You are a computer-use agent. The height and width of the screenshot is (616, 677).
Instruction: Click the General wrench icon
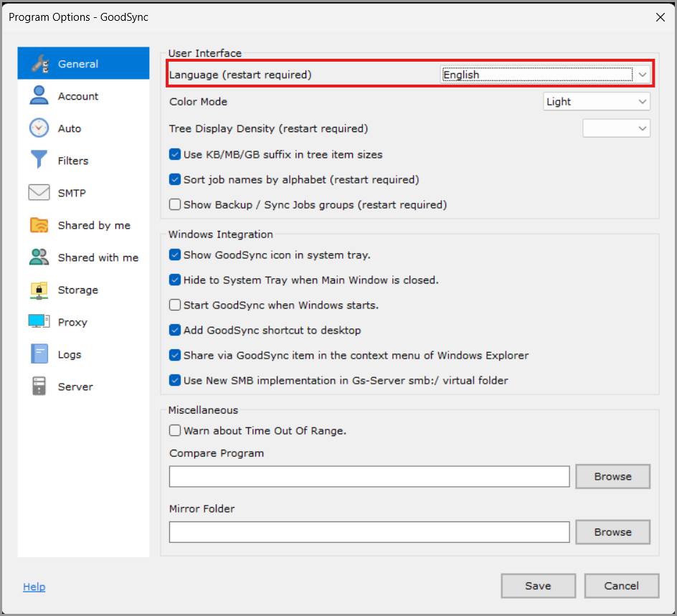pos(39,63)
